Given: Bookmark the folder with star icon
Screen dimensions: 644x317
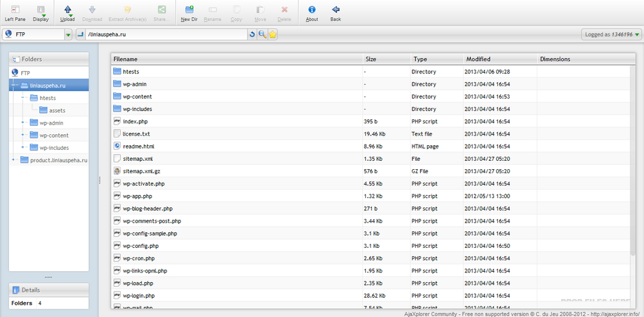Looking at the screenshot, I should pyautogui.click(x=273, y=35).
